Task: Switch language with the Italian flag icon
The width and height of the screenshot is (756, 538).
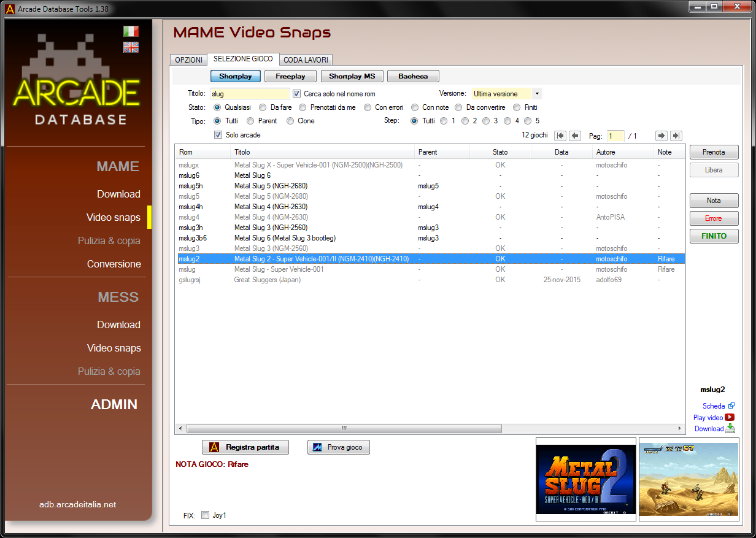Action: click(x=131, y=31)
